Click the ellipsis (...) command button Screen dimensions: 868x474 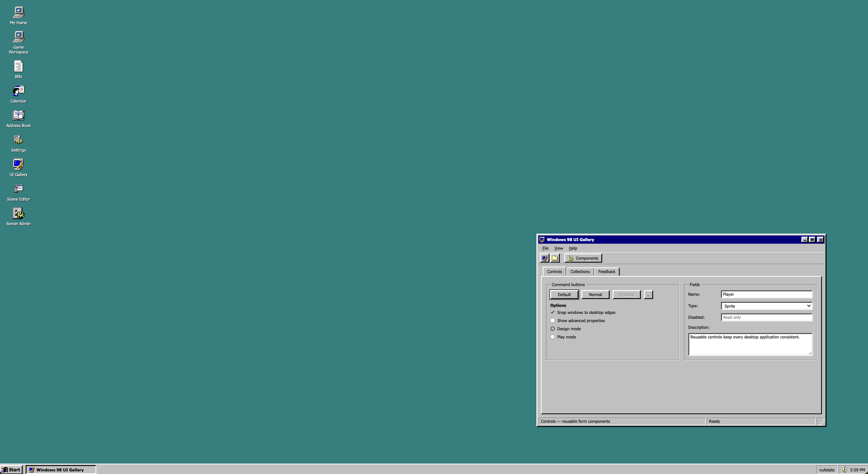coord(648,295)
